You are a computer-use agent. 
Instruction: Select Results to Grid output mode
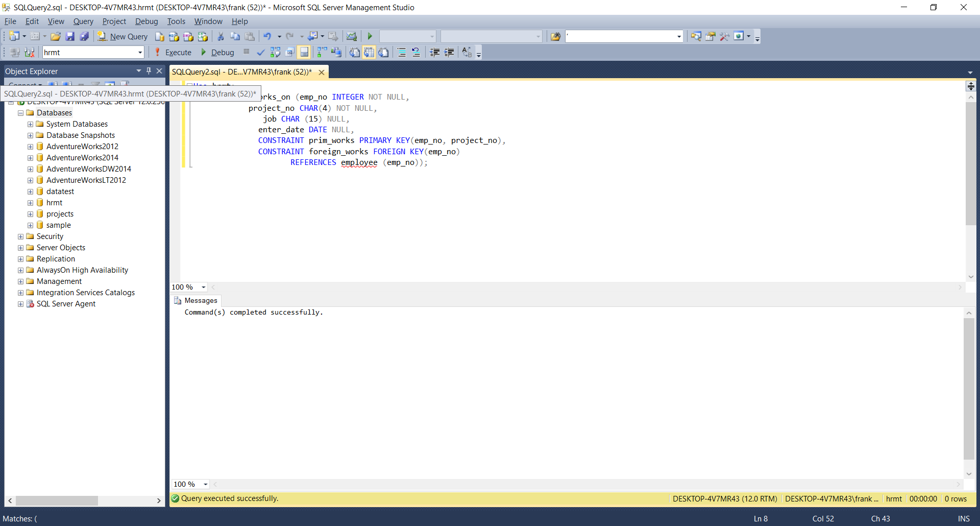[x=369, y=52]
